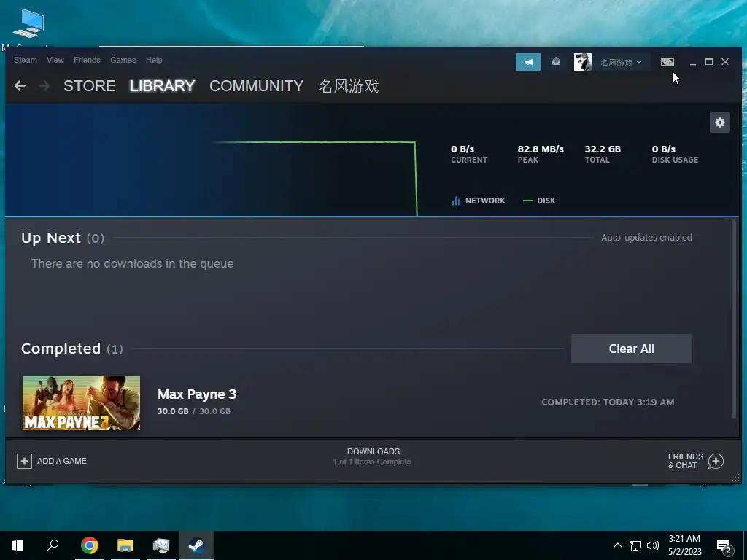This screenshot has height=560, width=747.
Task: Click the FRIENDS & CHAT label
Action: pyautogui.click(x=686, y=461)
